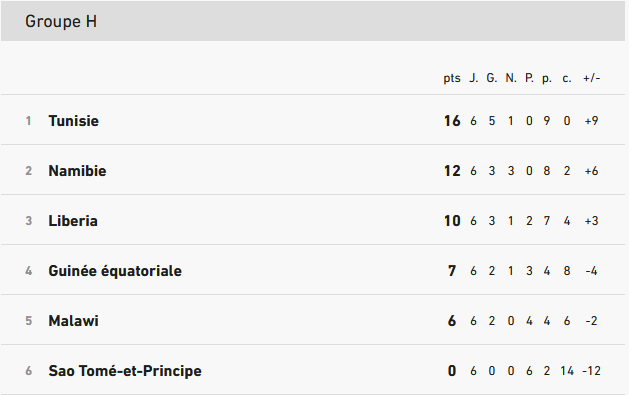Select Guinée équatoriale's 7 points value
The height and width of the screenshot is (395, 629).
[452, 271]
